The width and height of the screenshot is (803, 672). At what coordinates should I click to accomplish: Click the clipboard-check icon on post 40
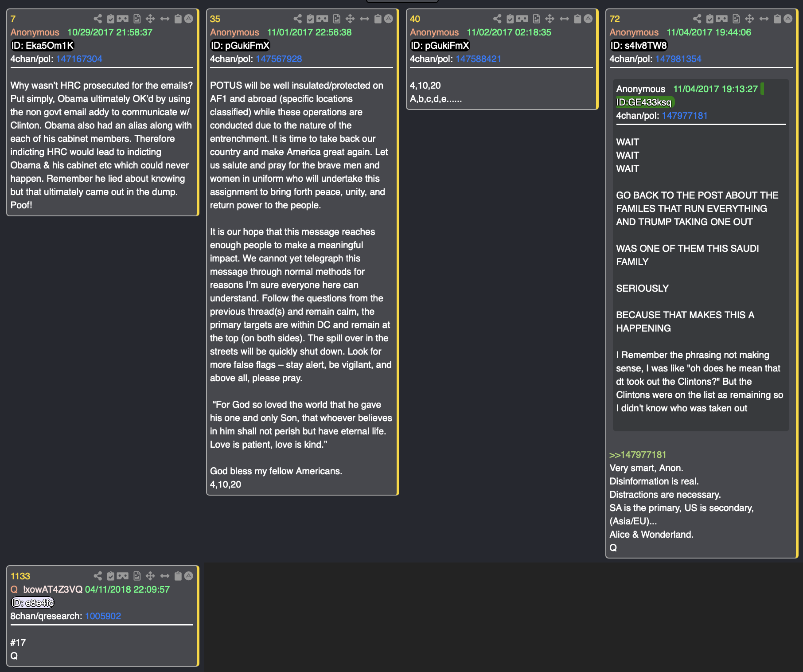pyautogui.click(x=511, y=19)
